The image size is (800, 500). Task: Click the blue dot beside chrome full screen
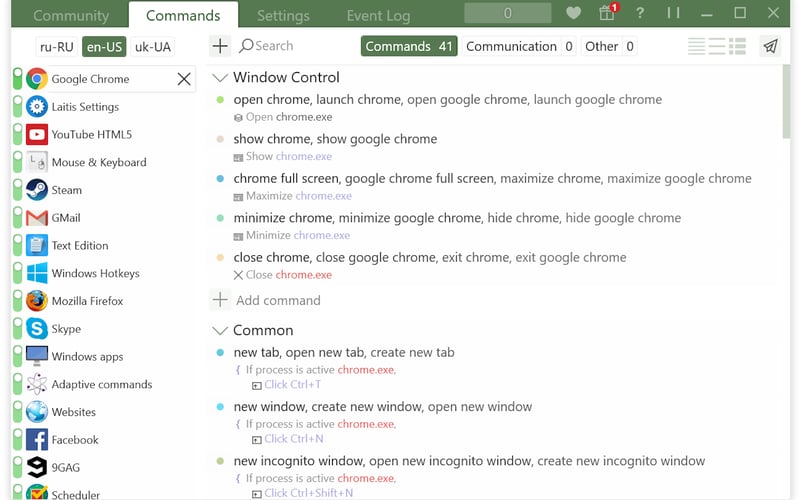220,179
